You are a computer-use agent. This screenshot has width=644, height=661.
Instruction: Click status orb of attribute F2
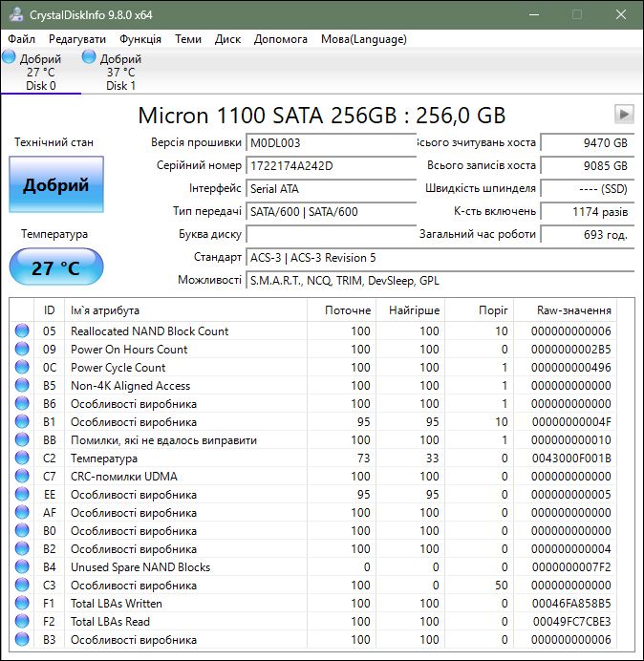(x=22, y=621)
